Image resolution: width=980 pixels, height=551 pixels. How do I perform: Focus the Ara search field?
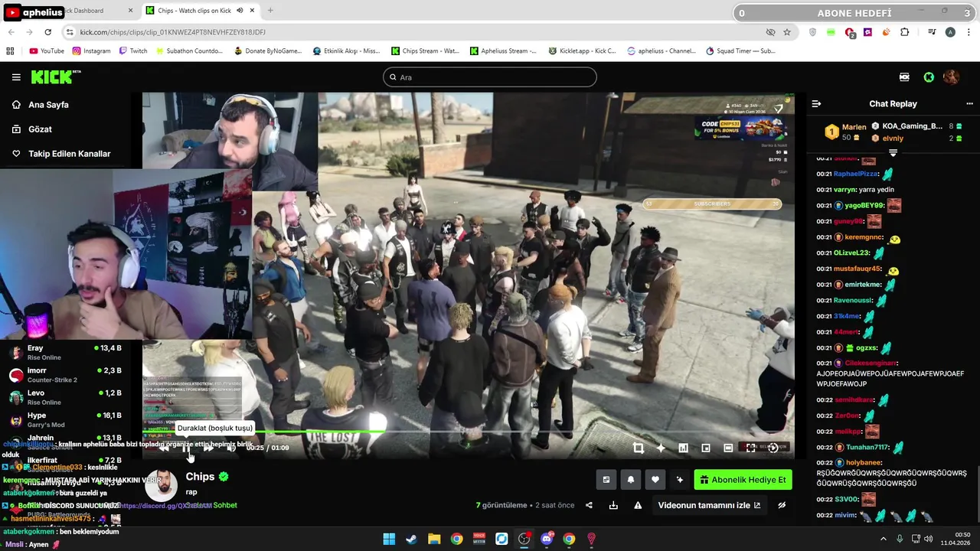pyautogui.click(x=490, y=77)
